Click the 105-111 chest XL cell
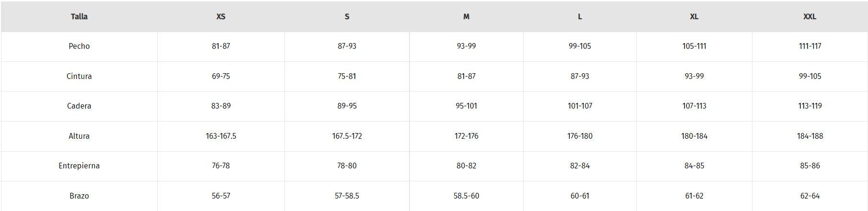This screenshot has width=868, height=211. coord(694,46)
